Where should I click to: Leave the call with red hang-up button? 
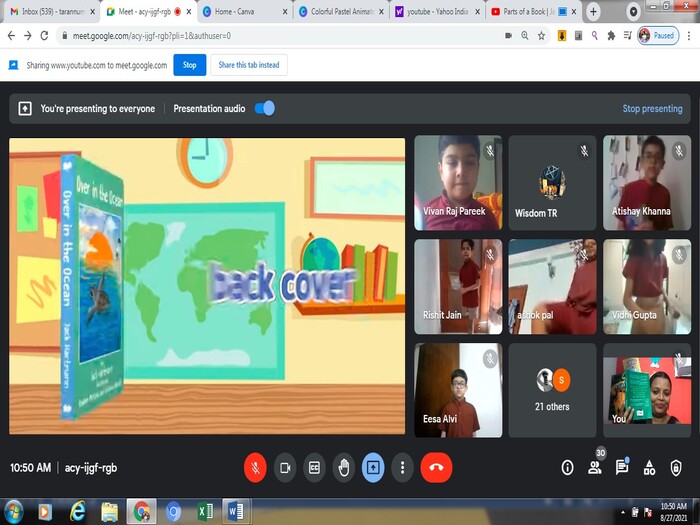click(436, 467)
